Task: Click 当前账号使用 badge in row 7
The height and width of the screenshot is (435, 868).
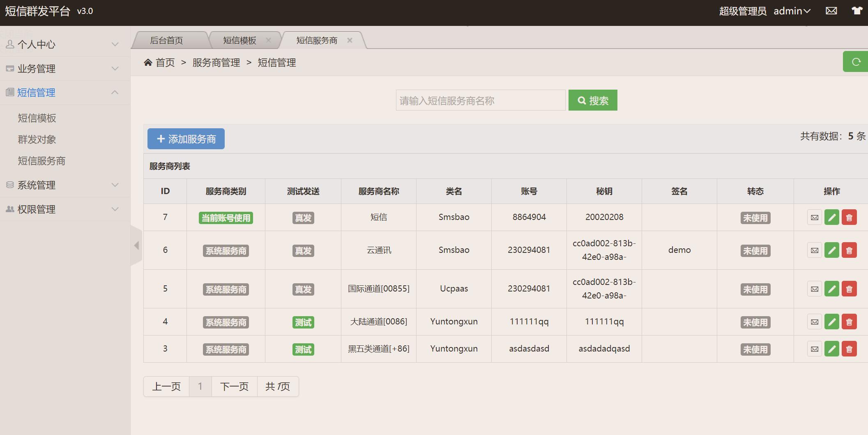Action: [x=226, y=218]
